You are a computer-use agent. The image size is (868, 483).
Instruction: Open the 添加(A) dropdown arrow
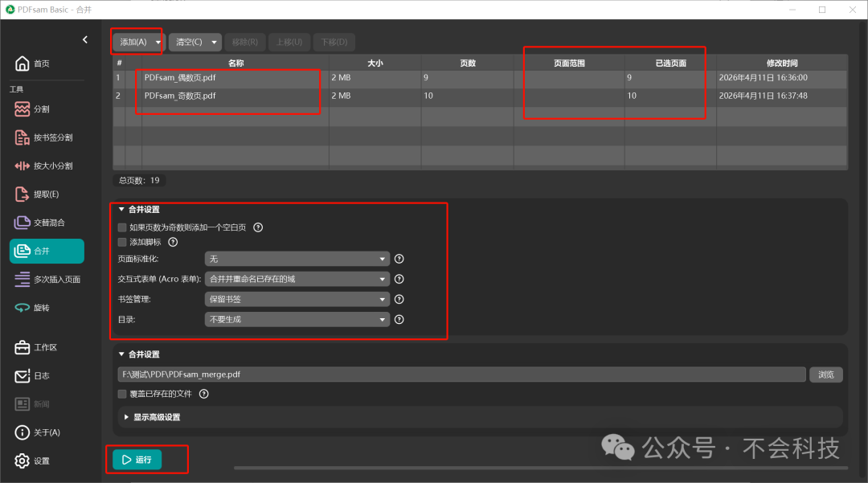pos(158,42)
